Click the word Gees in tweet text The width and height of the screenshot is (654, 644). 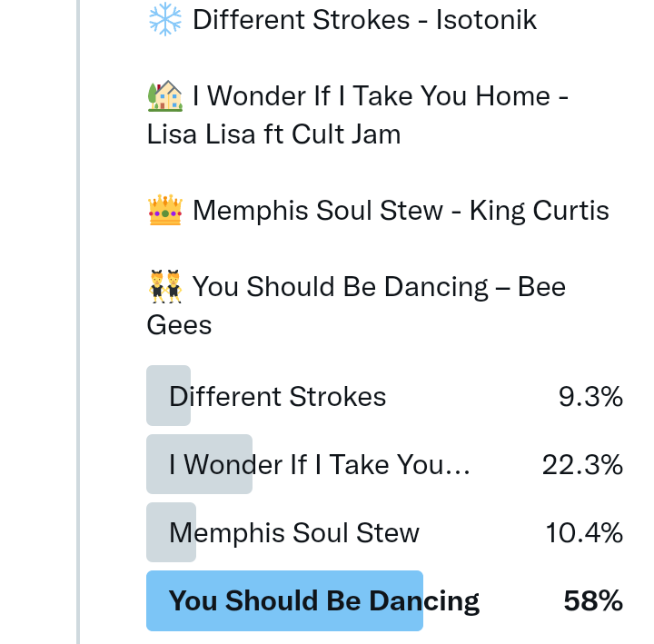point(179,324)
